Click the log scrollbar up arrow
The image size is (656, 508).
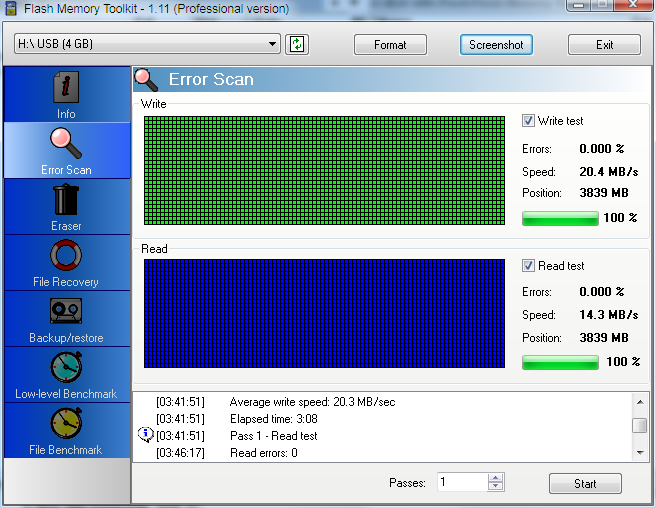[640, 402]
